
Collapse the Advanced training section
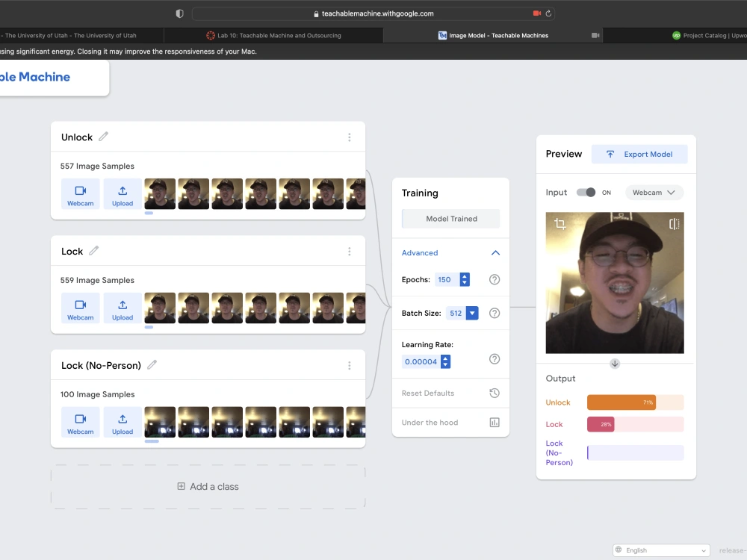pyautogui.click(x=495, y=253)
